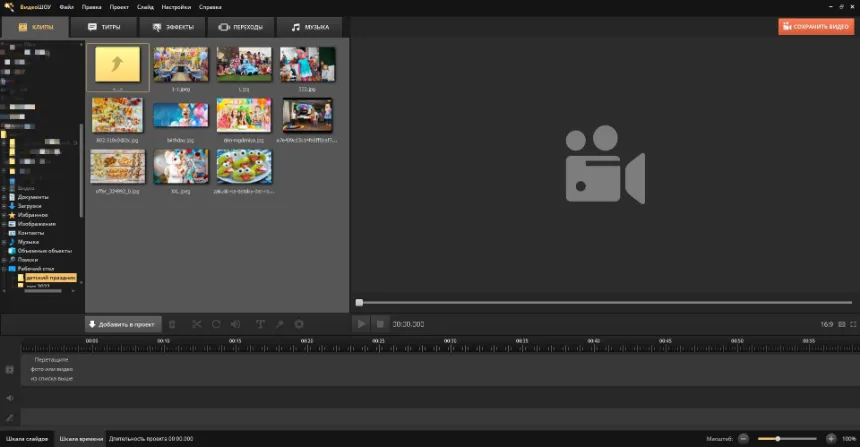Click the speaker volume icon in toolbar
860x447 pixels.
236,324
